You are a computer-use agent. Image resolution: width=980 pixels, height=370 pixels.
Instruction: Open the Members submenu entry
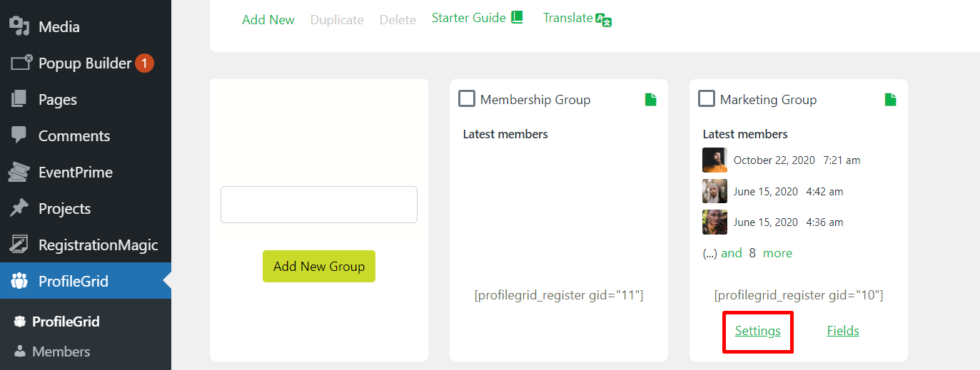(61, 351)
